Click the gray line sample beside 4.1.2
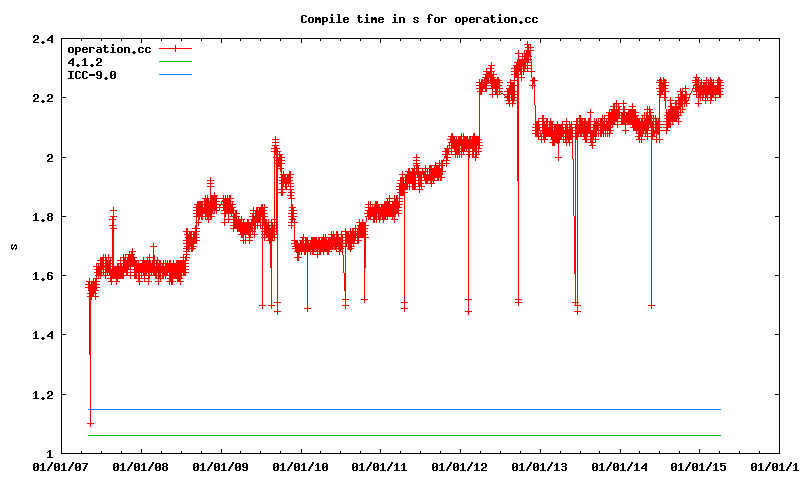Screen dimensions: 800x480 coord(174,62)
